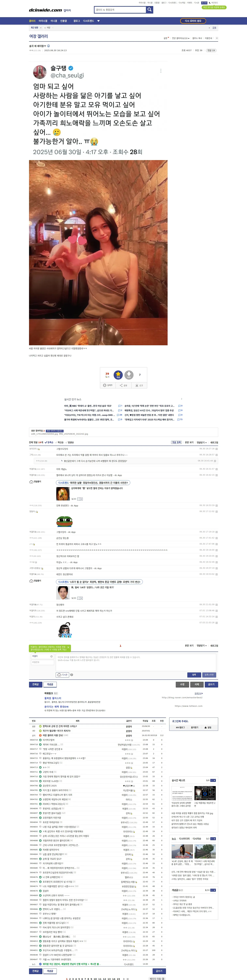Image resolution: width=247 pixels, height=980 pixels.
Task: Click 글쓰기 button beside 삭제
Action: 211,684
